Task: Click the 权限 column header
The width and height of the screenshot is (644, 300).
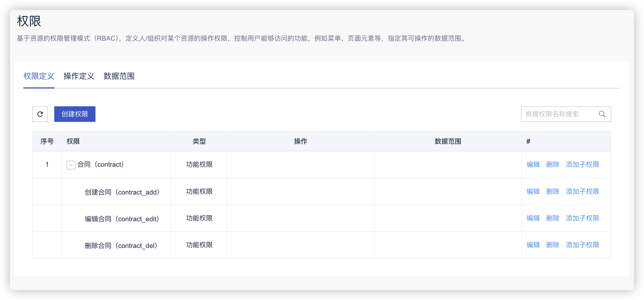Action: click(x=73, y=141)
